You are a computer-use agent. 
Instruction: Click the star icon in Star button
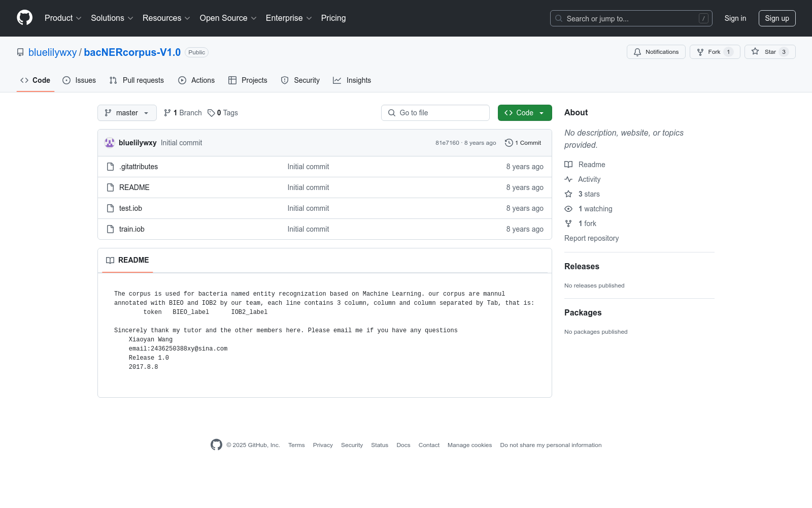coord(755,52)
